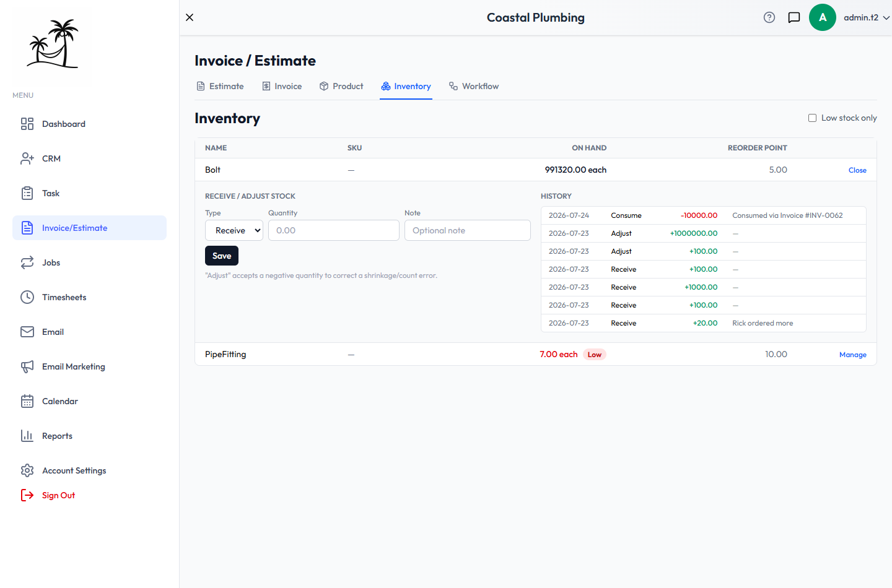Click the Account Settings gear icon

click(x=27, y=470)
